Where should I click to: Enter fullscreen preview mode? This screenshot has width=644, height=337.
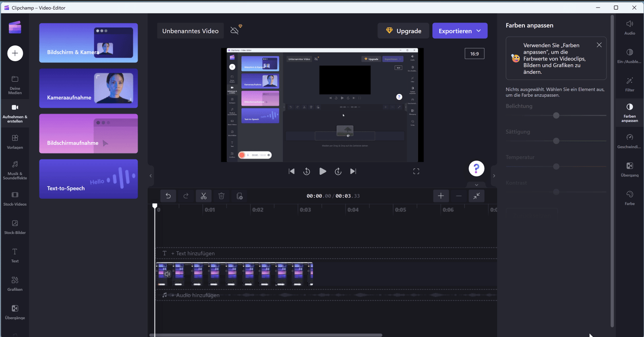[x=416, y=172]
